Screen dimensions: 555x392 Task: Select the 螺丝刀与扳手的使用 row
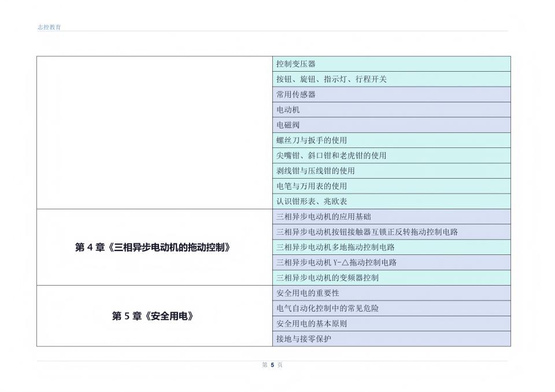click(391, 140)
